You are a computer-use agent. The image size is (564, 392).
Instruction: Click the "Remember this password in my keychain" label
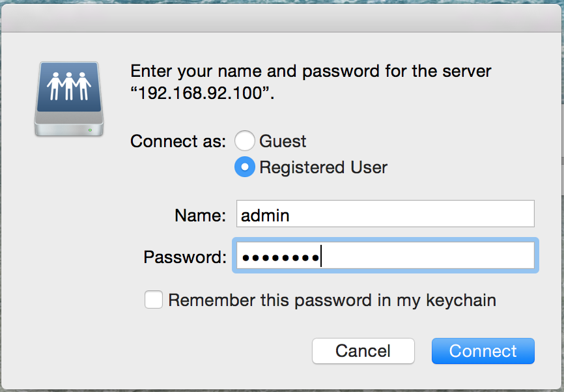pos(332,300)
